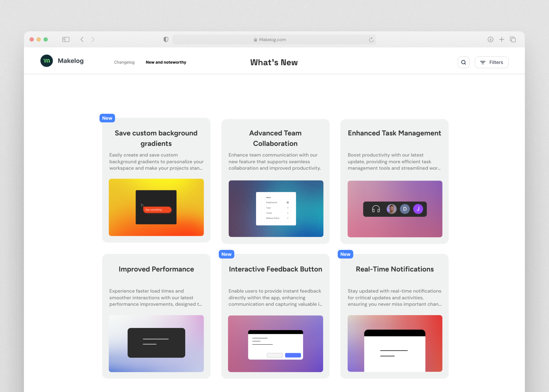549x392 pixels.
Task: Click the filter funnel icon inside Filters button
Action: point(483,62)
